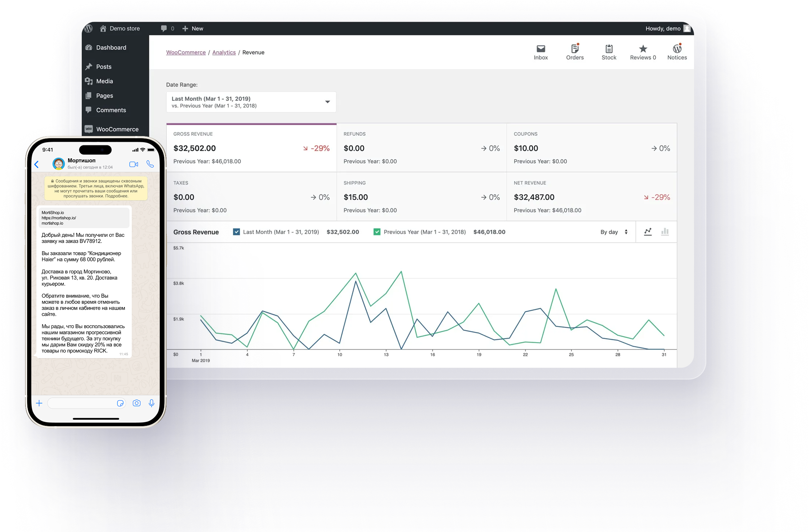Click the WordPress logo in admin bar
The width and height of the screenshot is (810, 532).
click(89, 28)
